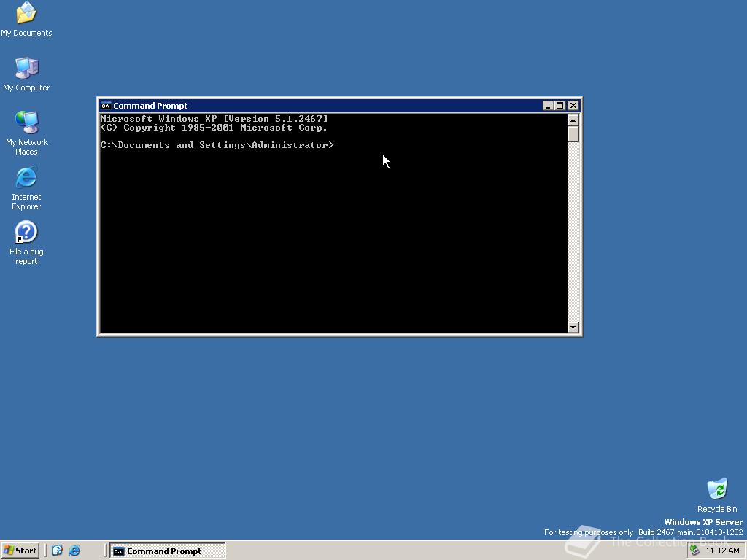This screenshot has height=560, width=747.
Task: Minimize the Command Prompt window
Action: [x=548, y=106]
